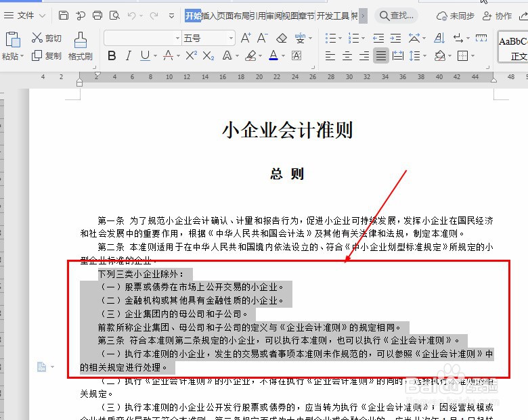Click the Undo arrow icon

tap(132, 16)
